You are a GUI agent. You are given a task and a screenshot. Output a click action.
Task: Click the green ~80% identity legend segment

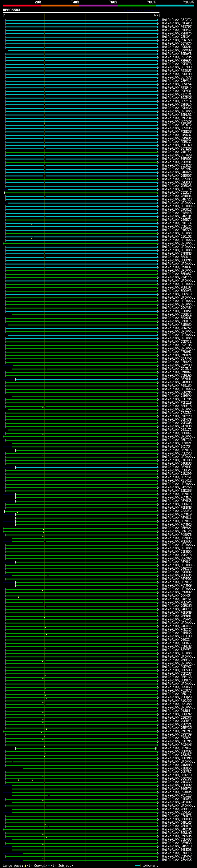137,6
